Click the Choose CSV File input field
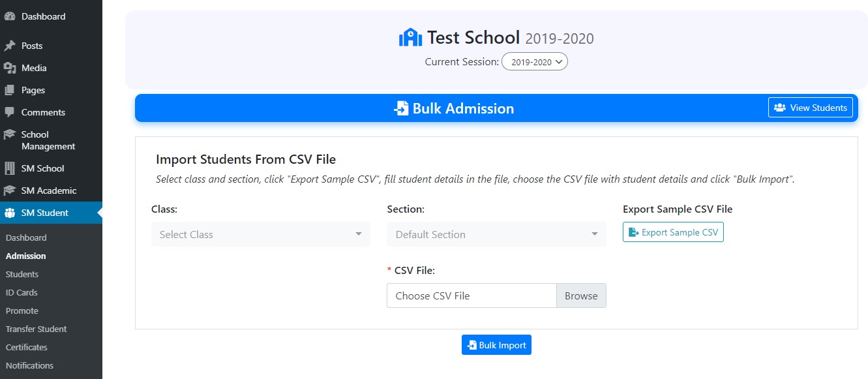Image resolution: width=868 pixels, height=379 pixels. pyautogui.click(x=471, y=296)
